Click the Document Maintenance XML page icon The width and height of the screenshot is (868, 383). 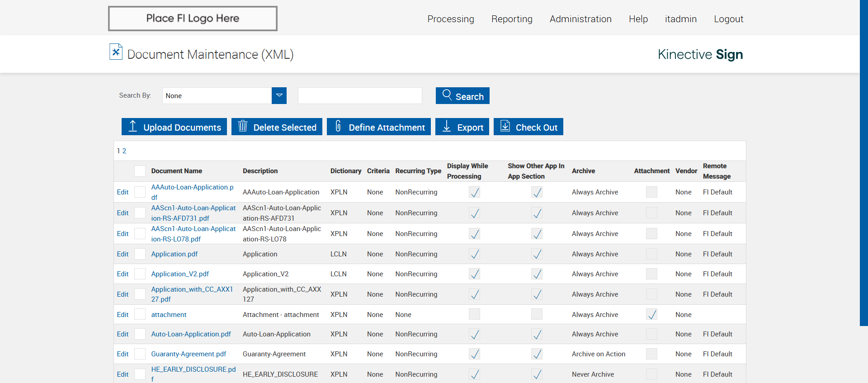pos(116,52)
